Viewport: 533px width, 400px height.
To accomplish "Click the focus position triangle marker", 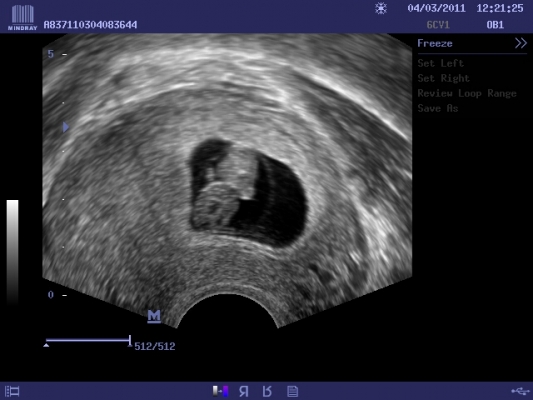I will coord(66,127).
